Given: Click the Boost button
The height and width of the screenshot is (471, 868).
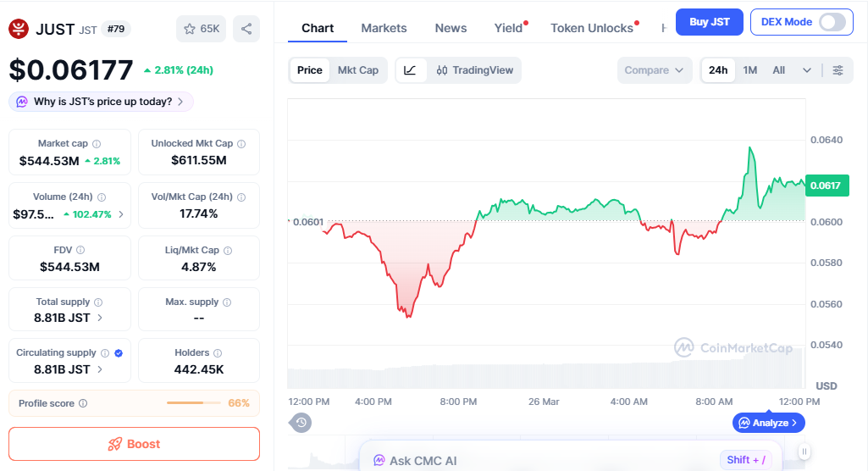Looking at the screenshot, I should (134, 444).
